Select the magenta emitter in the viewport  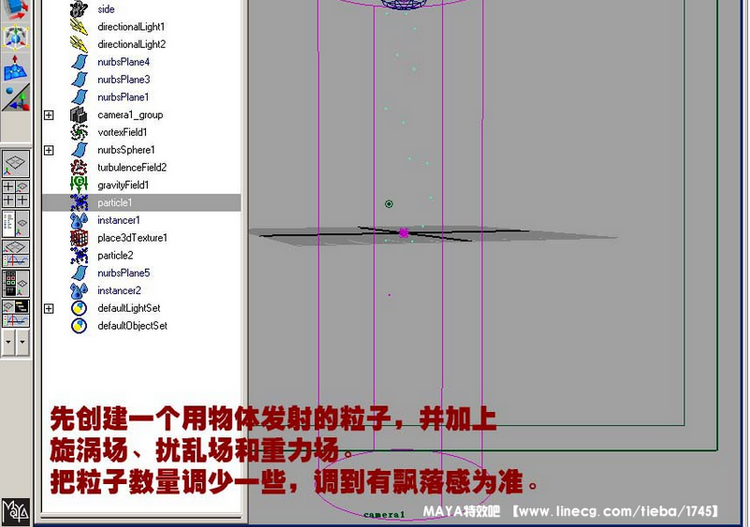404,232
